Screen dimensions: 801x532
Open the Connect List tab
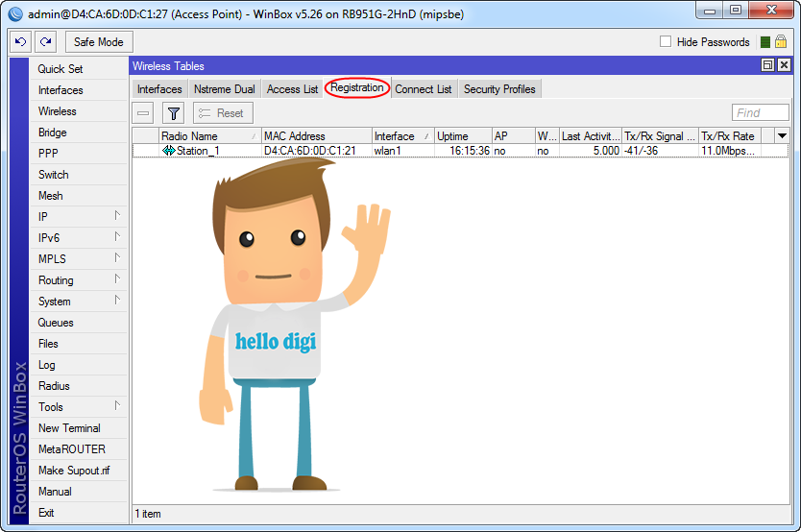pos(423,89)
